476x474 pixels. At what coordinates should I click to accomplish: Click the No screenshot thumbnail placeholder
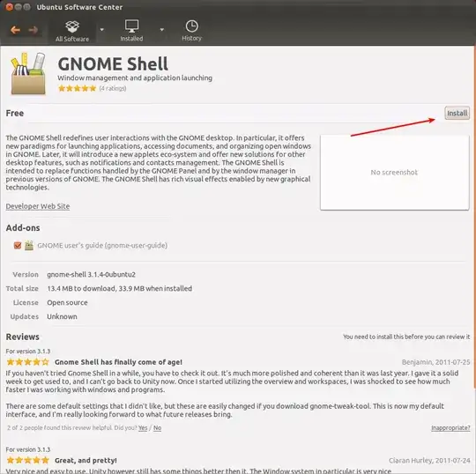(394, 173)
